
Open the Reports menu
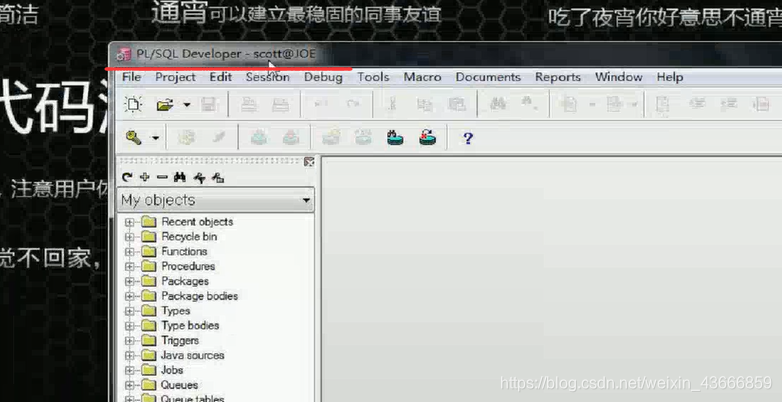point(558,77)
